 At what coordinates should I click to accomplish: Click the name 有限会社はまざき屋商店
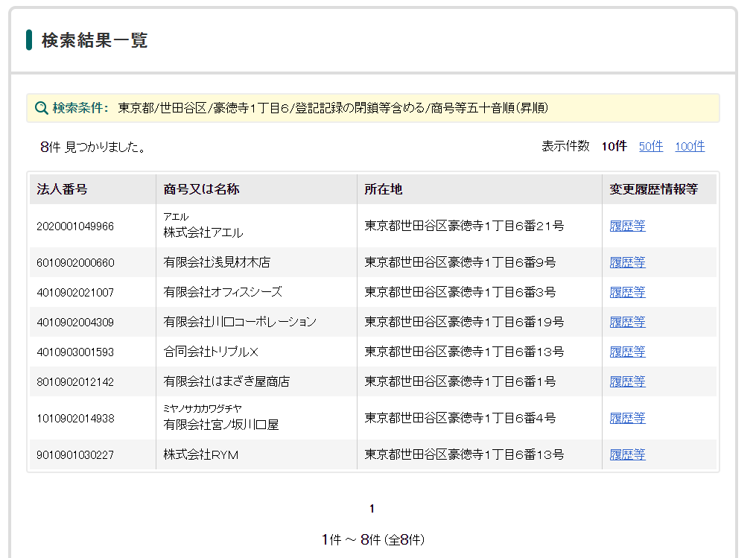coord(226,382)
